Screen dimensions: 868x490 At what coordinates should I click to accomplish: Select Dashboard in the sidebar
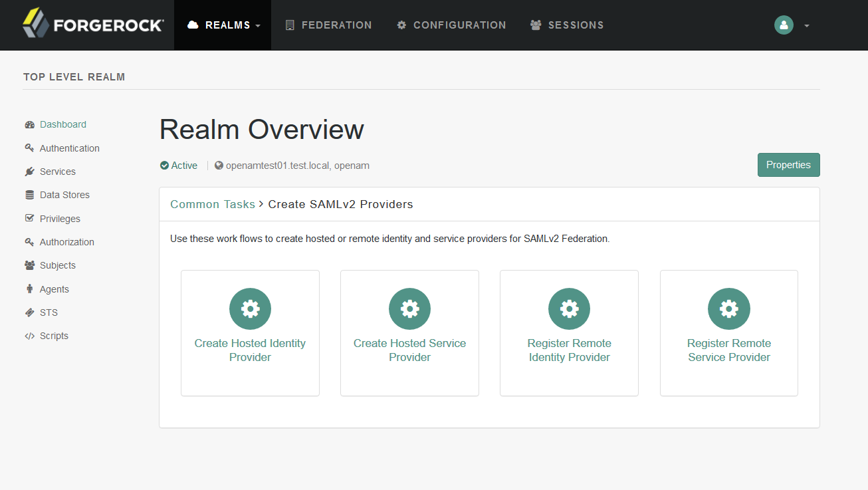click(63, 124)
